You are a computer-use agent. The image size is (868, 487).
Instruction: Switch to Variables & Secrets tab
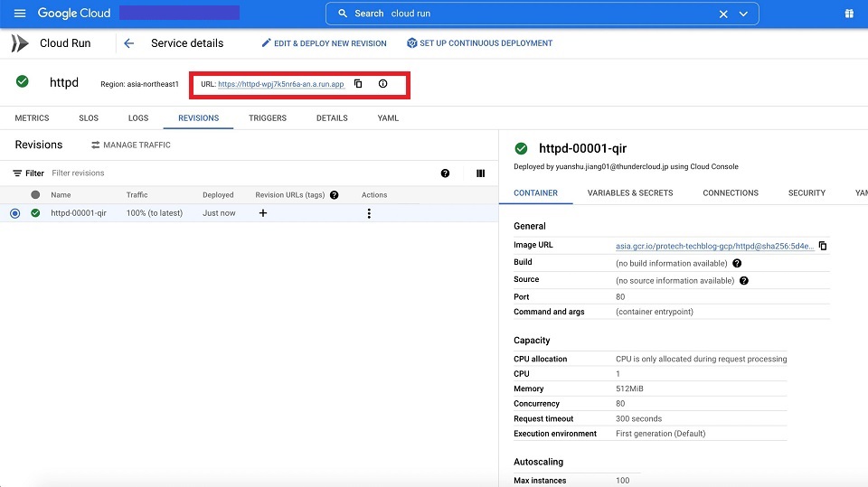tap(629, 192)
